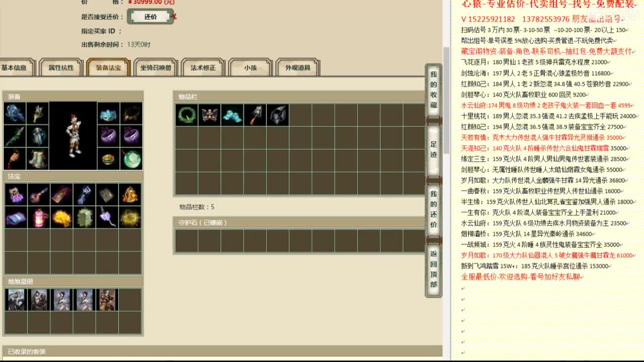Viewport: 644px width, 362px height.
Task: Select the first portrait in 地煞星册
Action: pos(16,299)
